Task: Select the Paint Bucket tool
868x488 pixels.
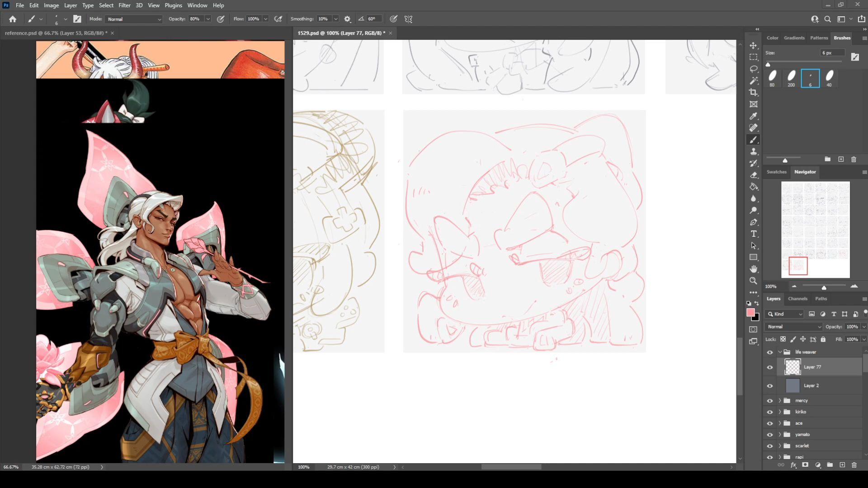Action: (753, 187)
